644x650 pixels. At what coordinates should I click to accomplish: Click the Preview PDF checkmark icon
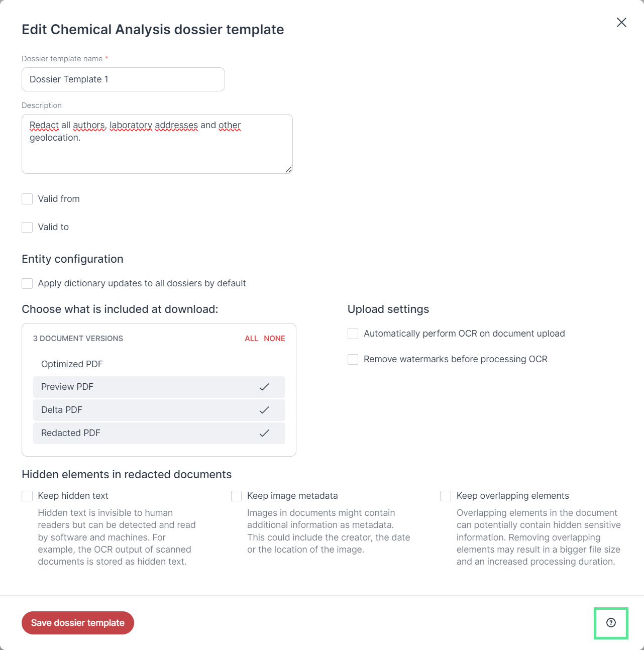(264, 387)
